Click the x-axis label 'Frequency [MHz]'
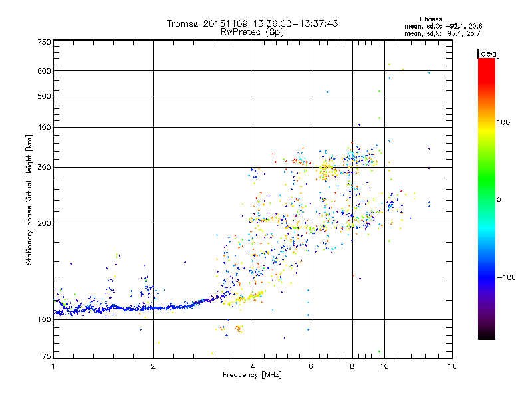The width and height of the screenshot is (532, 399). [252, 375]
